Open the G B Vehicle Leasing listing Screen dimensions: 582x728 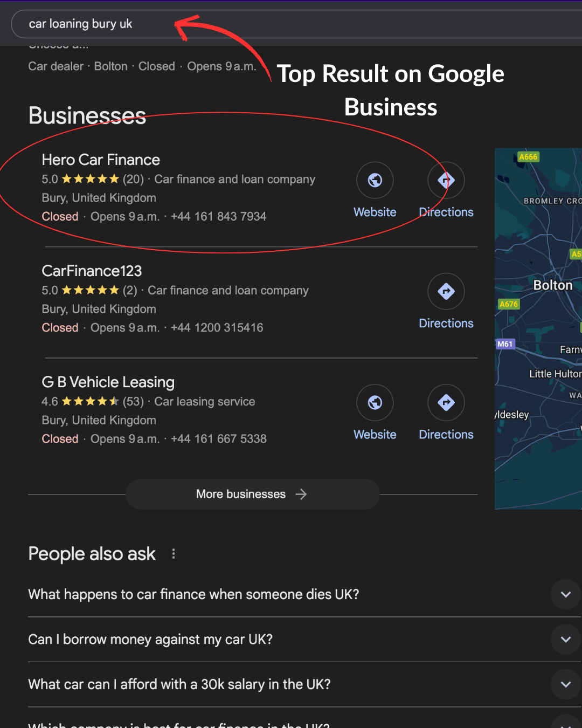[108, 382]
